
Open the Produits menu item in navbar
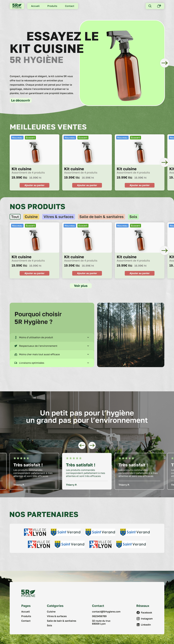(x=52, y=6)
